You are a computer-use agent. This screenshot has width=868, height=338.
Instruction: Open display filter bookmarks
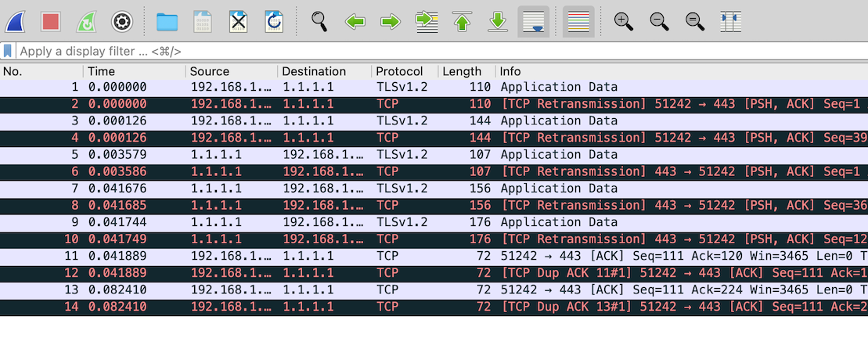pos(8,52)
